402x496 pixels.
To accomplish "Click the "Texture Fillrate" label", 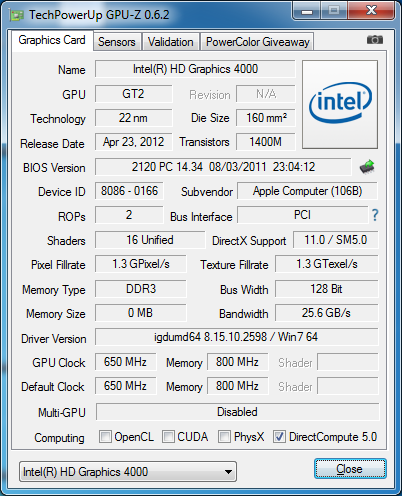I will click(x=234, y=265).
